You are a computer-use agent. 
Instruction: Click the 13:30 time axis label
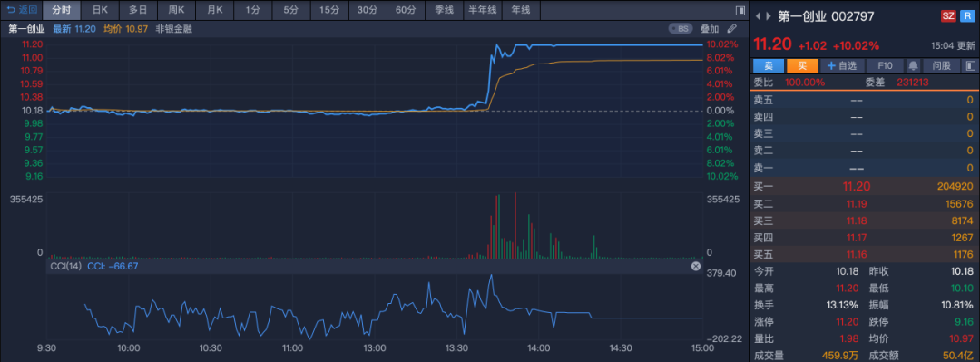(x=456, y=347)
